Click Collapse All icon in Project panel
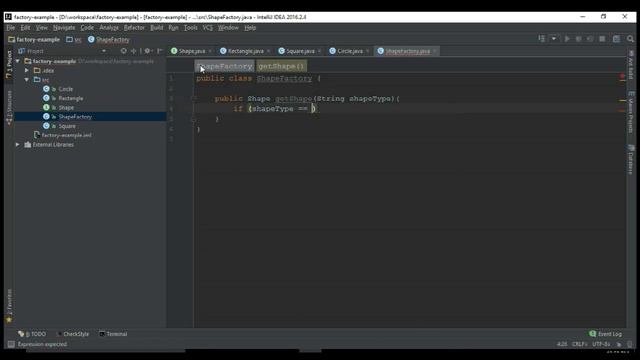The image size is (640, 360). 133,51
